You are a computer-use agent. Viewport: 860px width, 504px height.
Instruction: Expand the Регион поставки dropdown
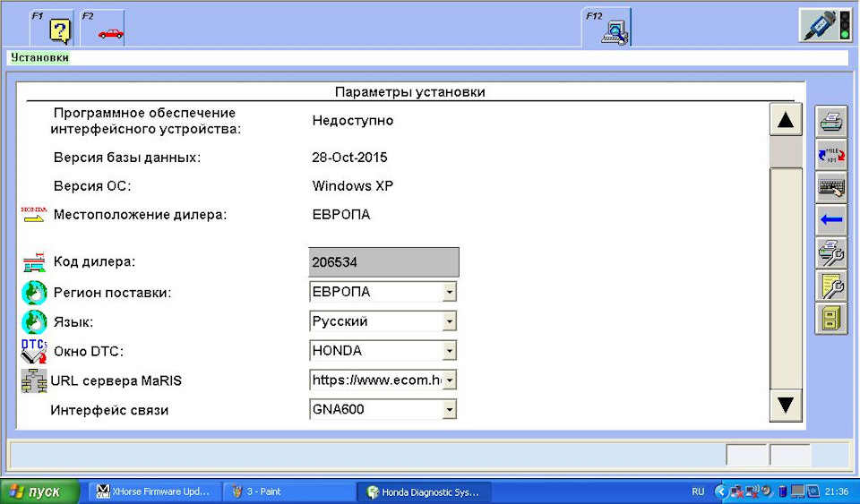click(x=449, y=292)
